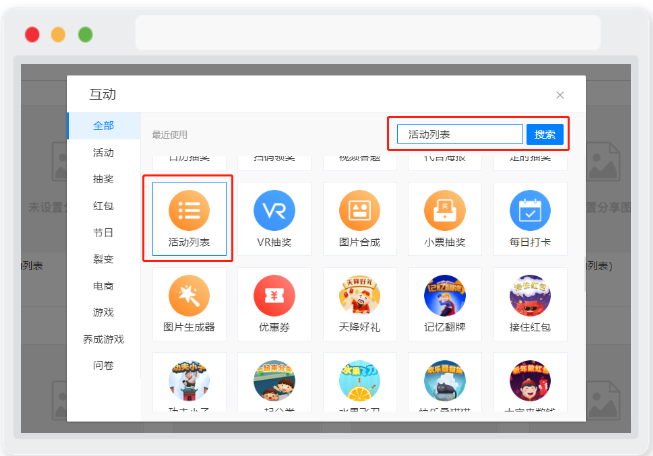
Task: Open the 养成游戏 category
Action: coord(104,339)
